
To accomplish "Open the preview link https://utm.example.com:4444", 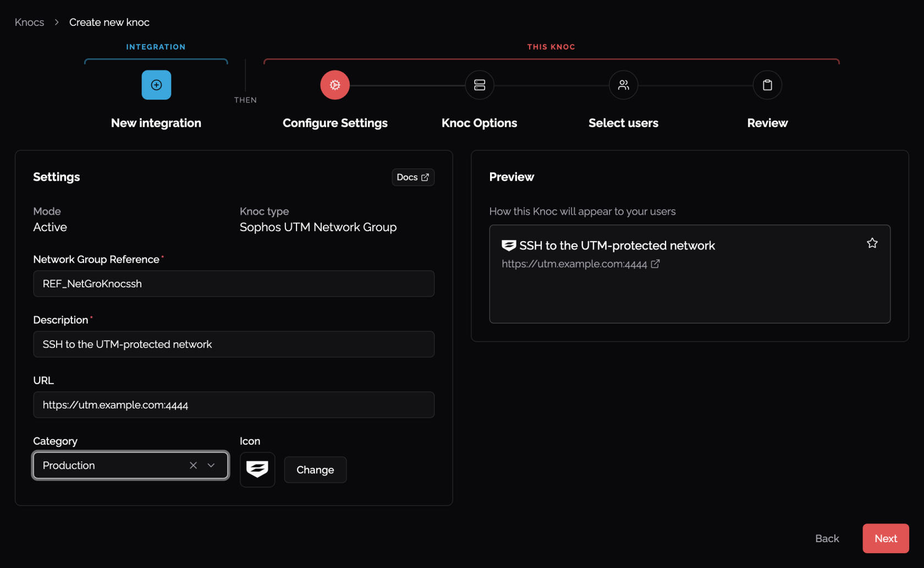I will click(x=574, y=264).
